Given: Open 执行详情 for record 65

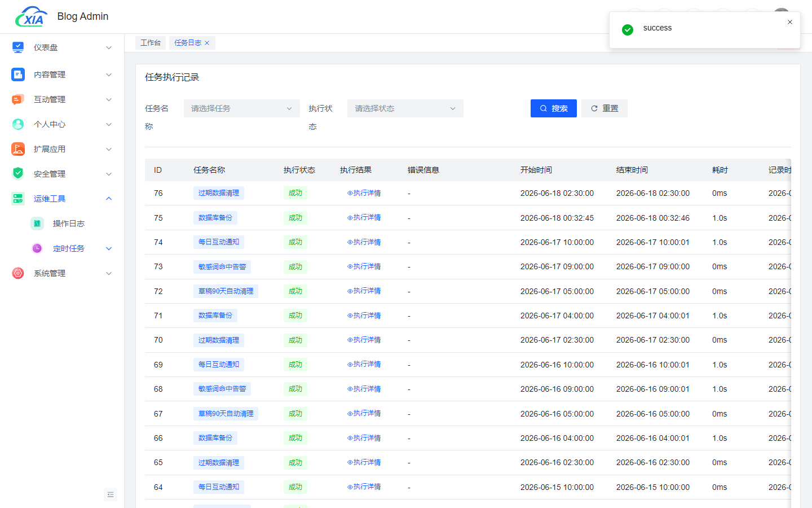Looking at the screenshot, I should [364, 462].
